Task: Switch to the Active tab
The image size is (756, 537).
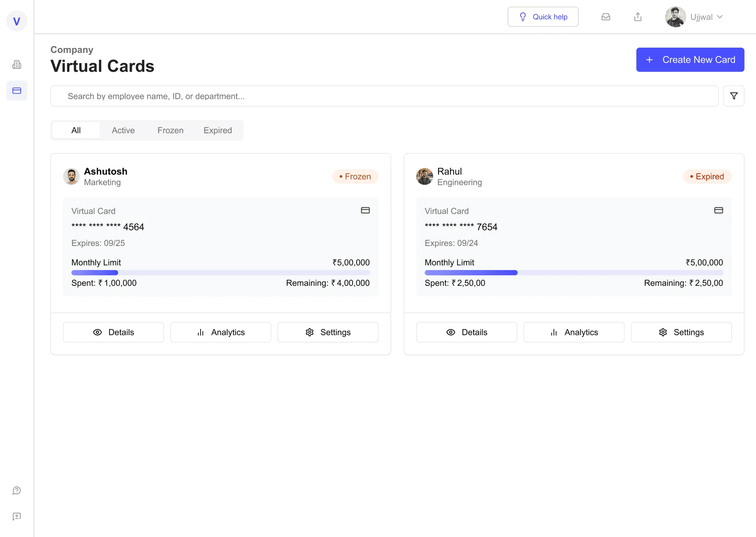Action: coord(123,130)
